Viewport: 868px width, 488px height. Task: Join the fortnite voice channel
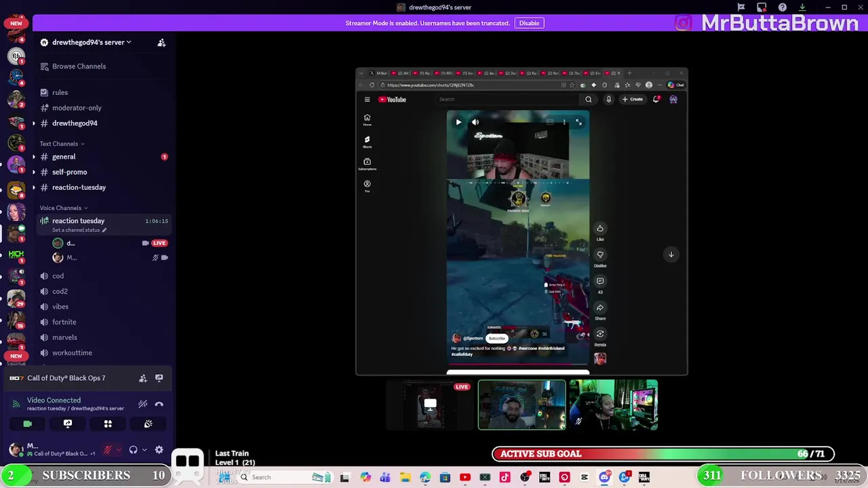point(64,322)
